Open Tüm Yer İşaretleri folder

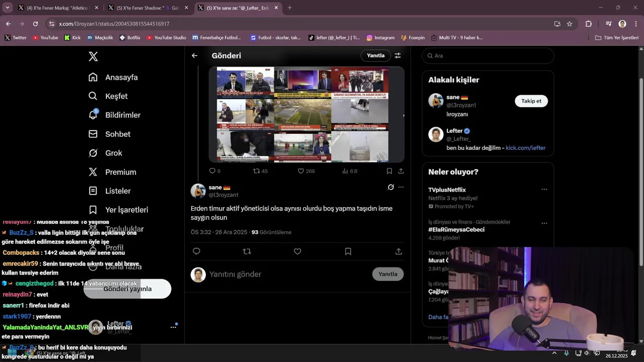pyautogui.click(x=617, y=38)
